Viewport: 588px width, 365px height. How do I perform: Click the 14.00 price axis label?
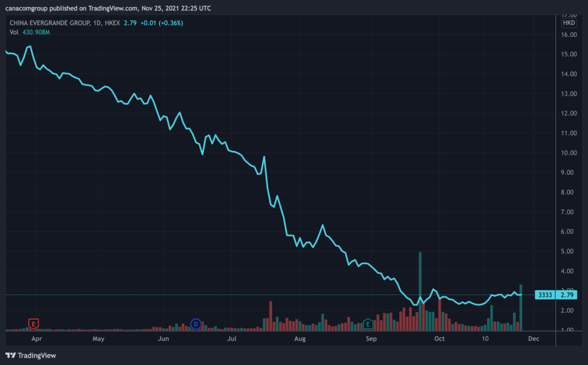(x=569, y=74)
